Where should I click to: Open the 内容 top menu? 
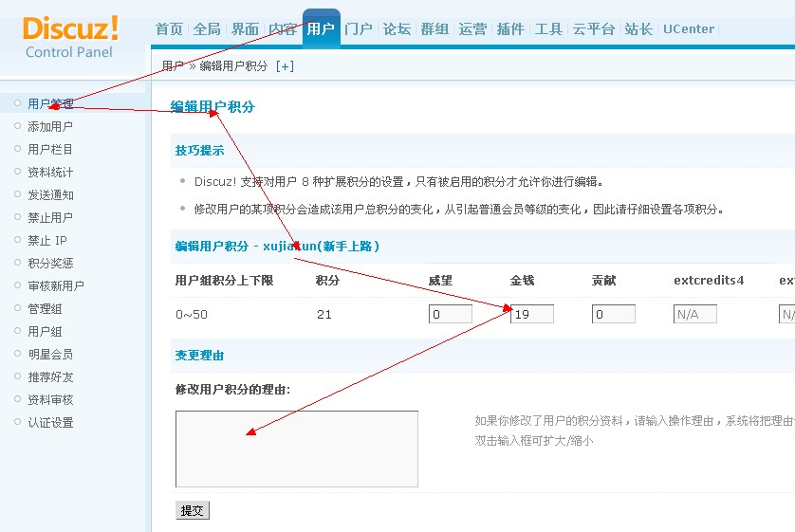point(283,28)
